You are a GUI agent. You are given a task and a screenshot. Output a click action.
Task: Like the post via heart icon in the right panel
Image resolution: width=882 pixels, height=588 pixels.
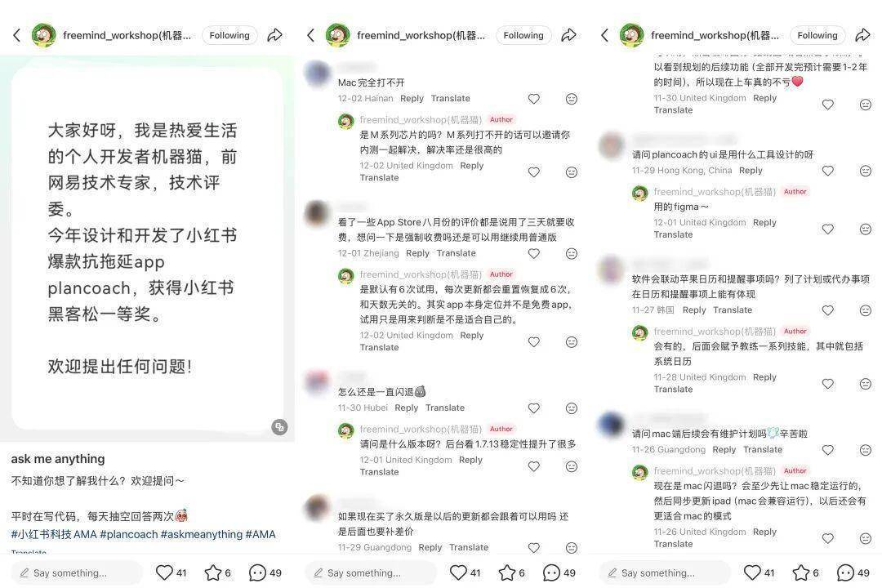point(753,572)
